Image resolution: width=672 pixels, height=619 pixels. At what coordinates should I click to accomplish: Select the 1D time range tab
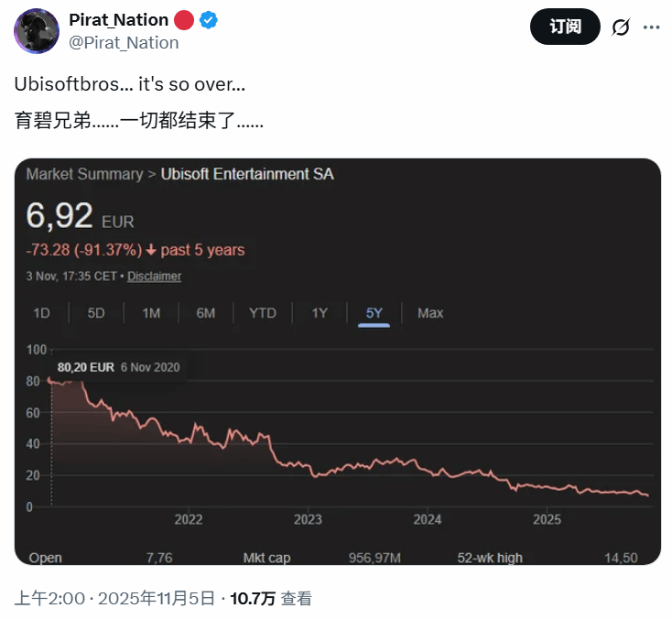41,313
